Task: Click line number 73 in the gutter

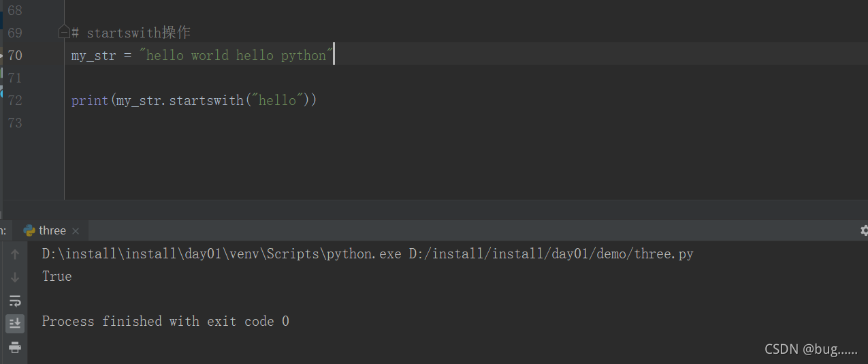Action: click(15, 123)
